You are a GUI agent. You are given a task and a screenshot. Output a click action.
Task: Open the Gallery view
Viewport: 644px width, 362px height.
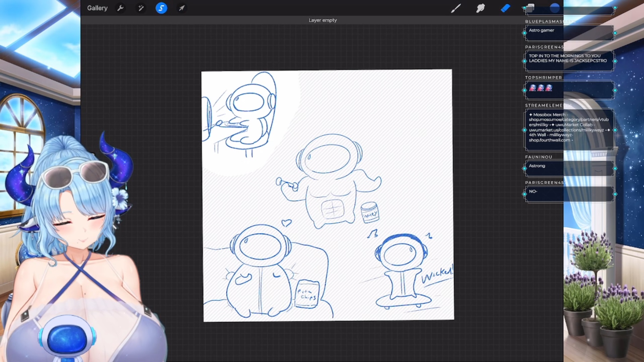(97, 8)
